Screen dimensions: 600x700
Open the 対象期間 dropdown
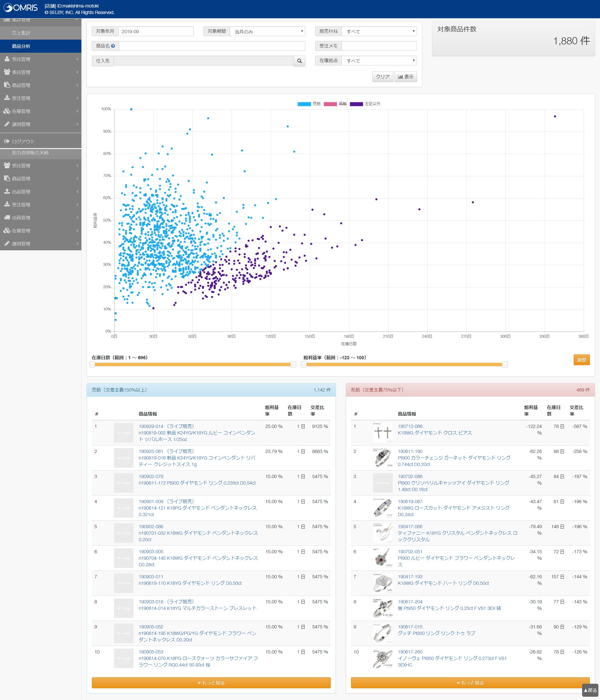(x=267, y=32)
